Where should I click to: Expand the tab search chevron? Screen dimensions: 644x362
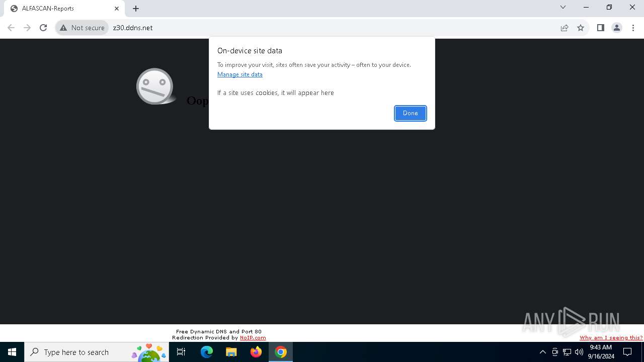(x=563, y=7)
